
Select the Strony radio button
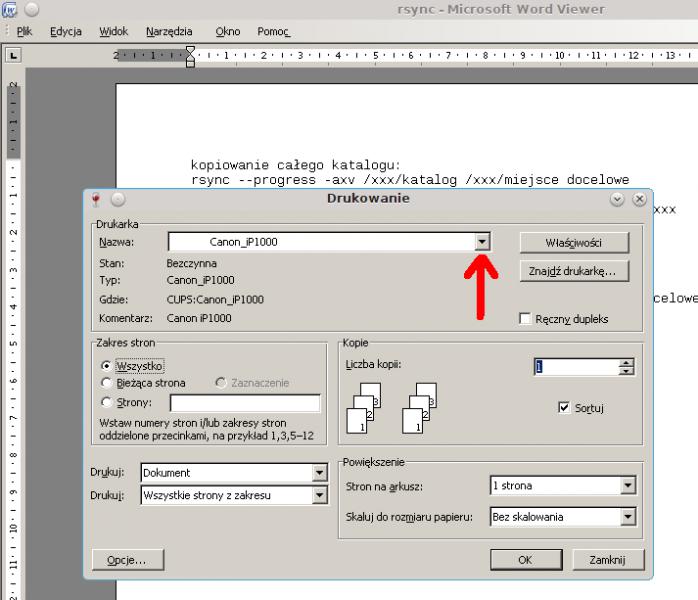pos(107,402)
